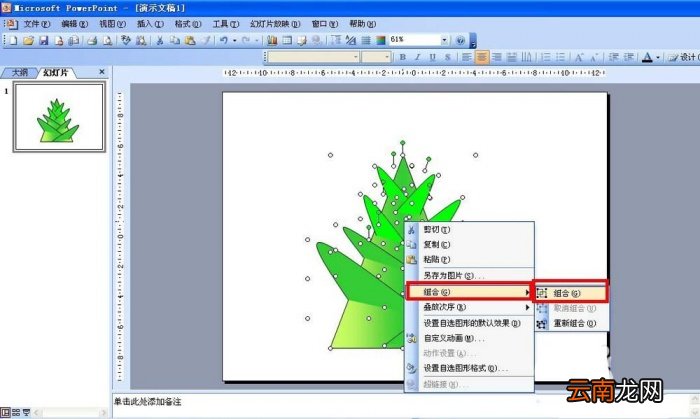Open the 幻灯片放映 menu
This screenshot has width=700, height=419.
(275, 24)
